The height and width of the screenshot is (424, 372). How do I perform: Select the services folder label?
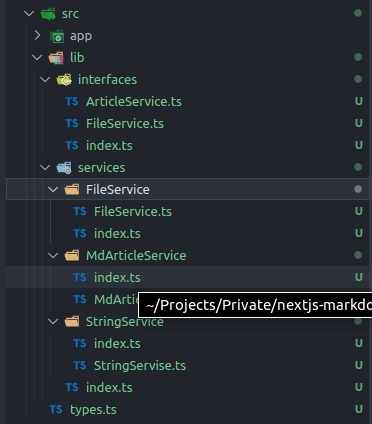pos(101,168)
